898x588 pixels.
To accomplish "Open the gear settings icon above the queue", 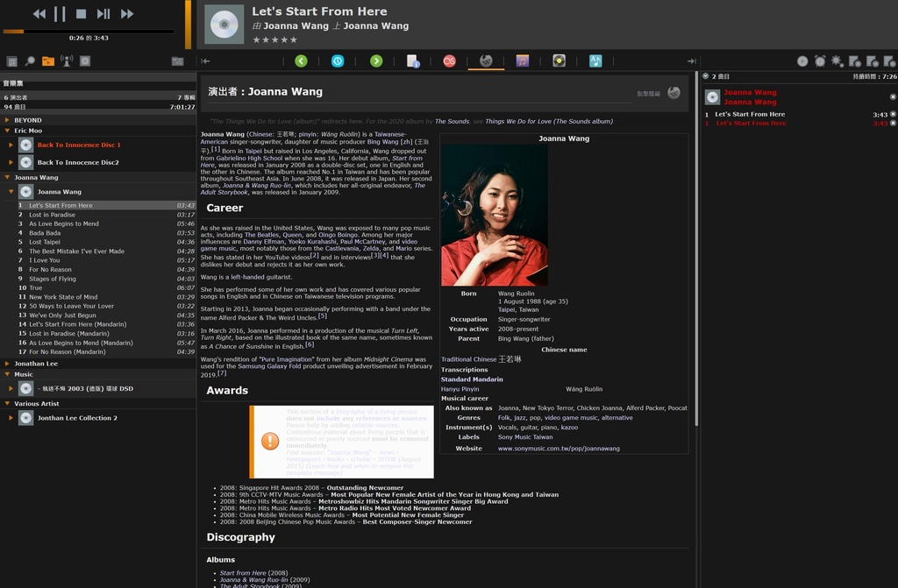I will point(837,61).
